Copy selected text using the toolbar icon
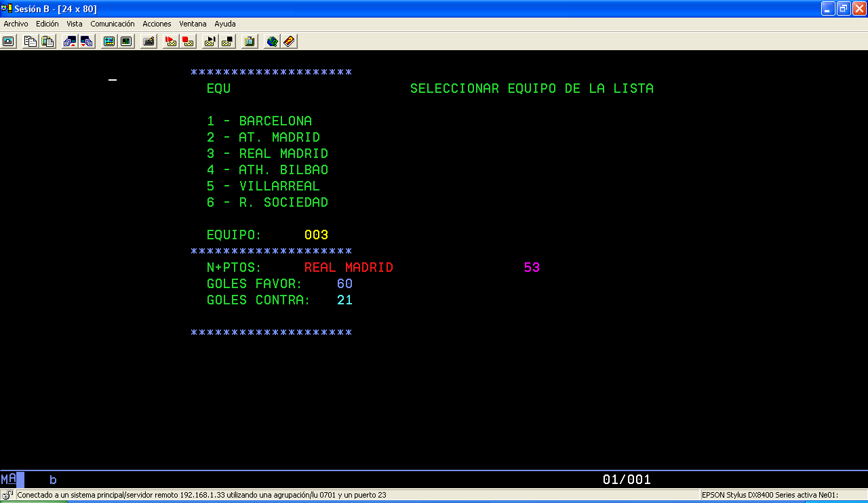 point(30,41)
